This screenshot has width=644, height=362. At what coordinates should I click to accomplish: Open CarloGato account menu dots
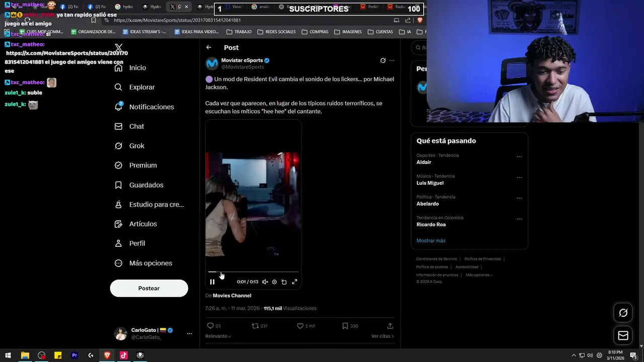(190, 333)
